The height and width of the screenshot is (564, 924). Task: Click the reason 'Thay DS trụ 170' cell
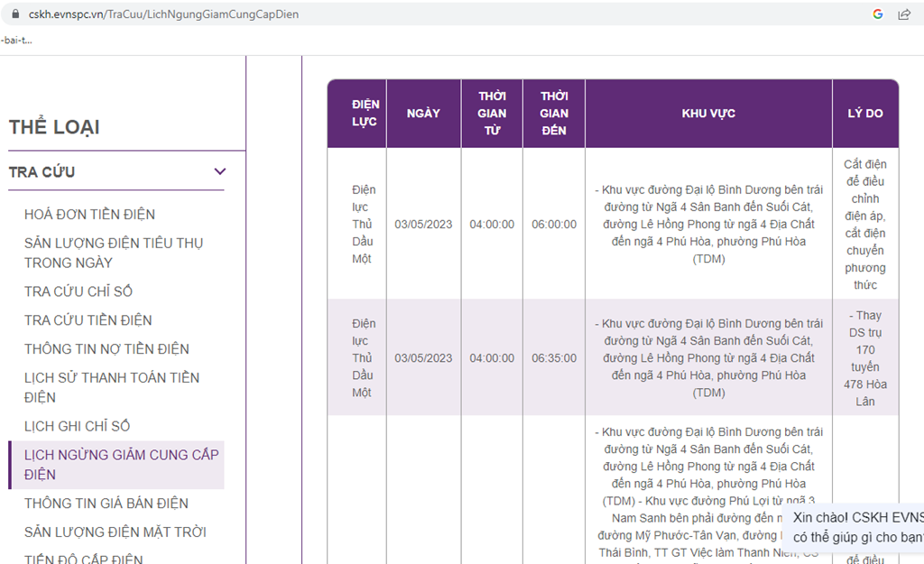865,358
